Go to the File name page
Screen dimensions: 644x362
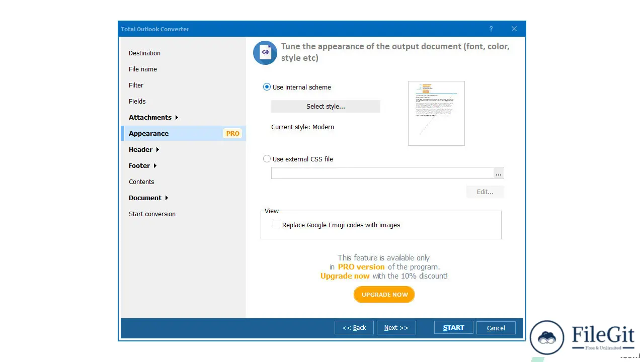pyautogui.click(x=143, y=69)
